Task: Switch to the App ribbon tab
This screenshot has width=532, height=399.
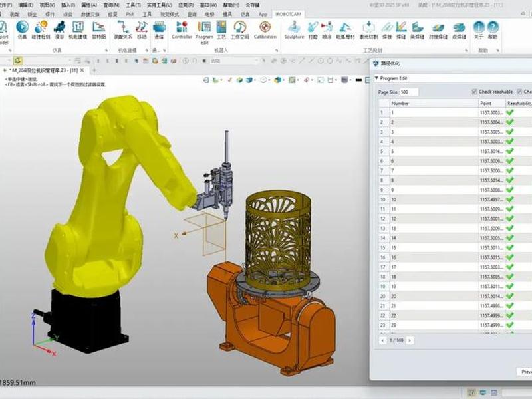Action: [263, 14]
